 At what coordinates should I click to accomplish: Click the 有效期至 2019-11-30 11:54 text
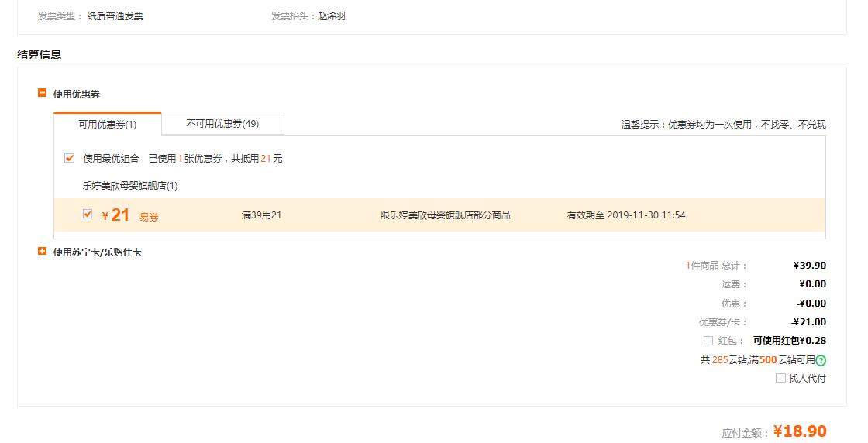626,215
